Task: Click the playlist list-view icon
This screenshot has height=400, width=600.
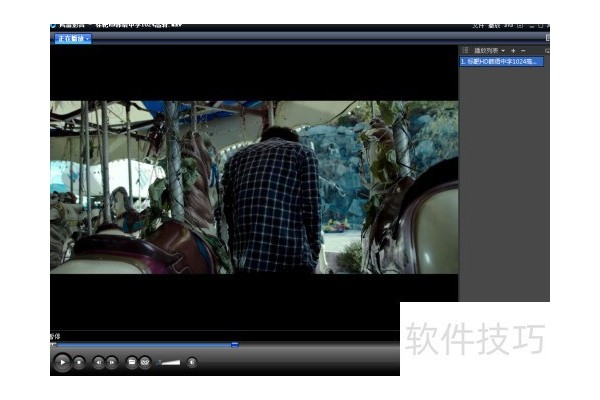Action: point(465,51)
